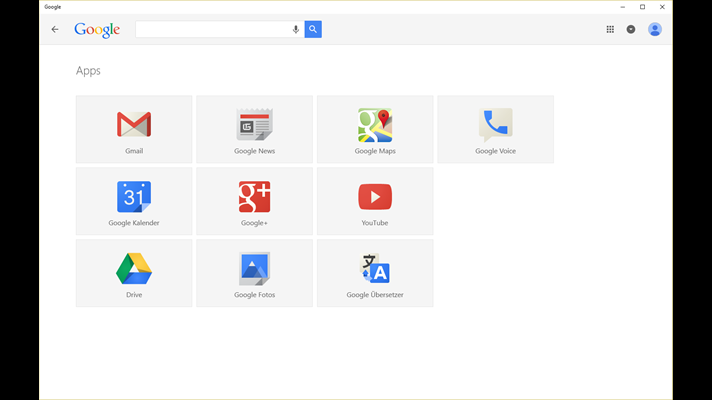712x400 pixels.
Task: Minimize the Google window
Action: point(623,7)
